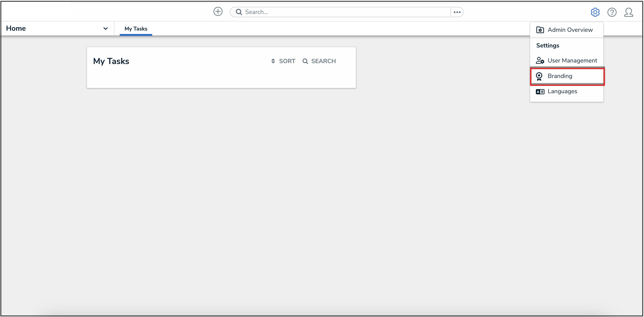This screenshot has height=317, width=644.
Task: Select Branding from settings menu
Action: (560, 76)
